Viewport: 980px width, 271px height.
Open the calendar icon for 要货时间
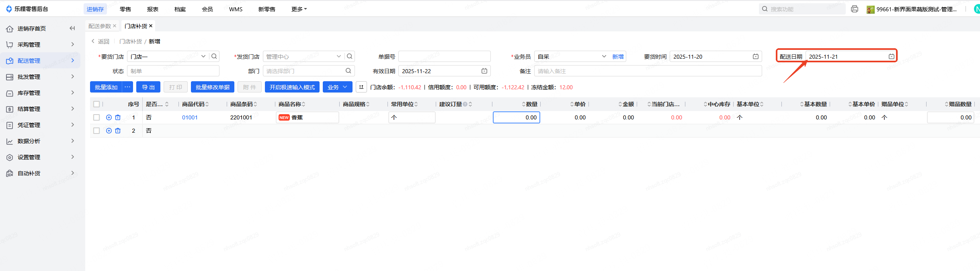(756, 56)
